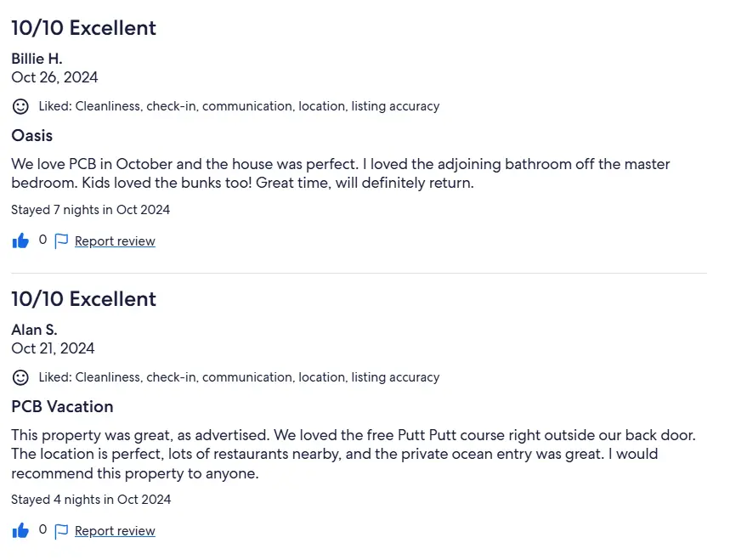Click the Oasis review title
The image size is (730, 560).
[32, 135]
